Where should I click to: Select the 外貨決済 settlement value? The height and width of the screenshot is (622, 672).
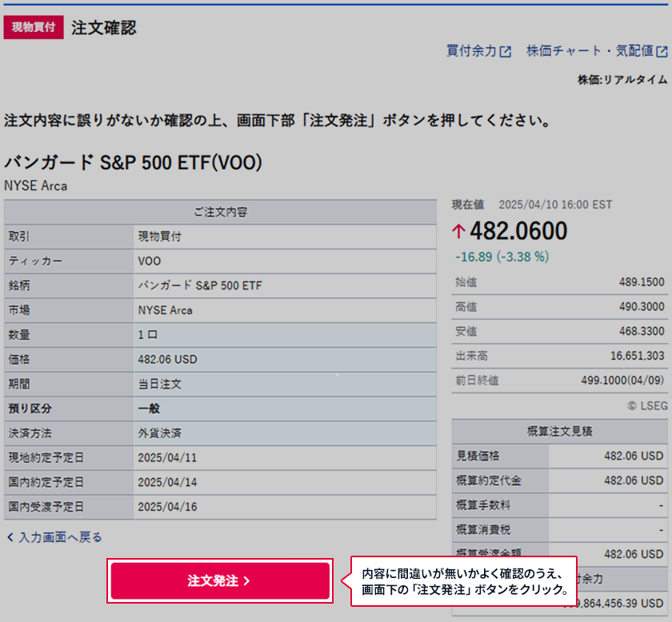coord(160,433)
